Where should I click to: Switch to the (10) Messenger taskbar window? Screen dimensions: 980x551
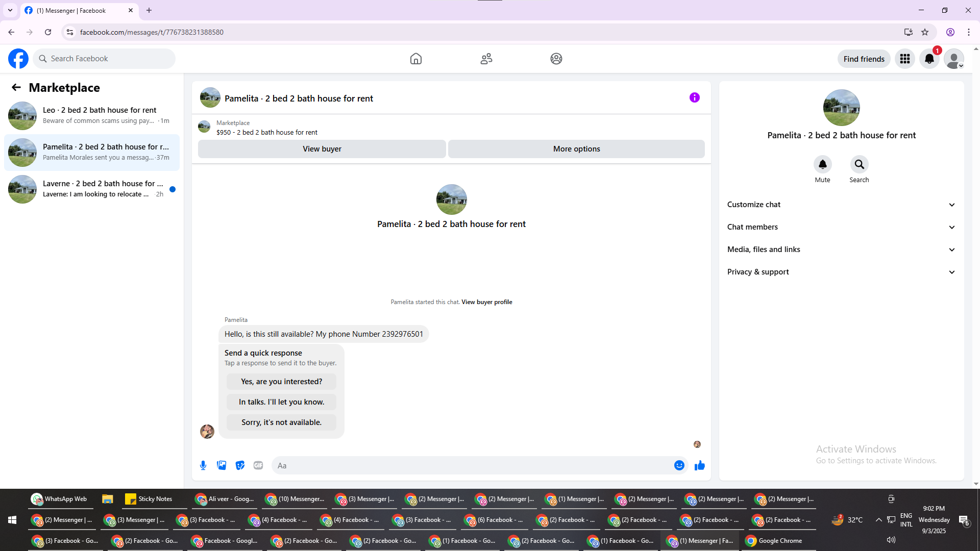tap(296, 499)
